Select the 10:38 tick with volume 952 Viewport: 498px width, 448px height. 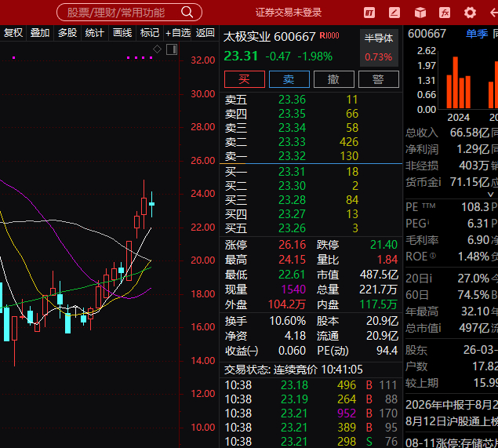[311, 413]
